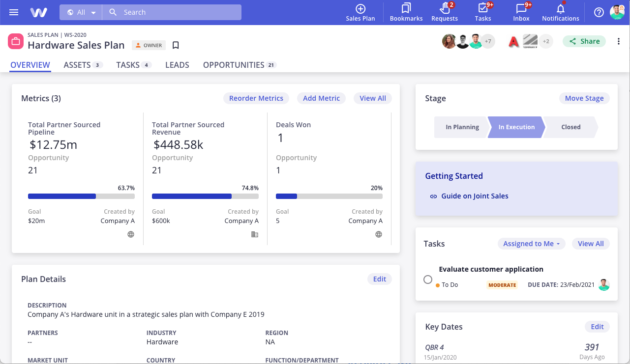
Task: Click Pipeline progress bar at 63.7%
Action: click(81, 196)
